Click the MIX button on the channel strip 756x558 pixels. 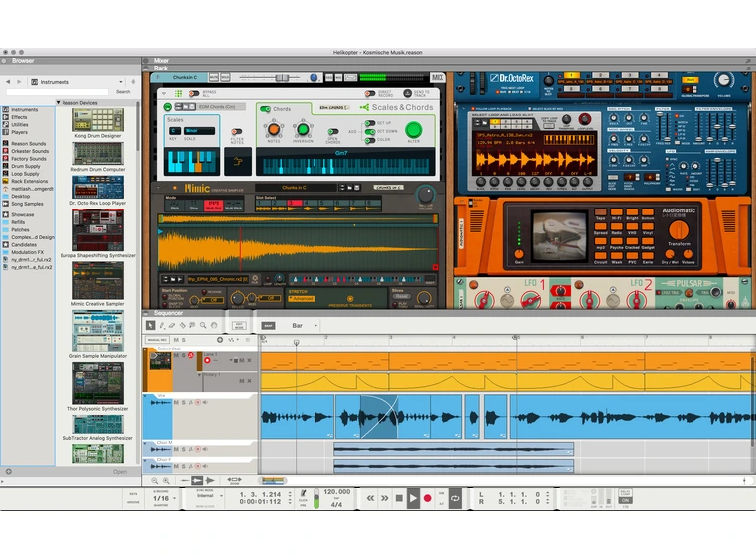click(x=438, y=77)
